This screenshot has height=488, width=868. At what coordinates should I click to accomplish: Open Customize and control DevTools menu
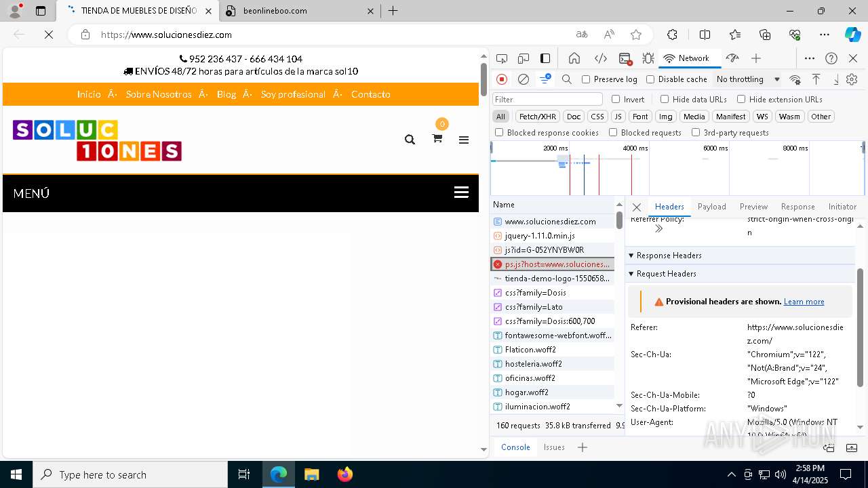[x=810, y=58]
